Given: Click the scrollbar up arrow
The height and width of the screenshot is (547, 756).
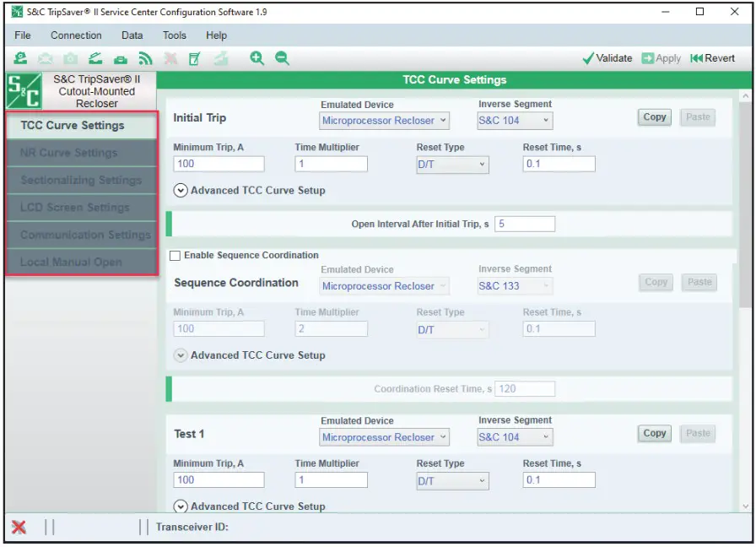Looking at the screenshot, I should point(745,96).
